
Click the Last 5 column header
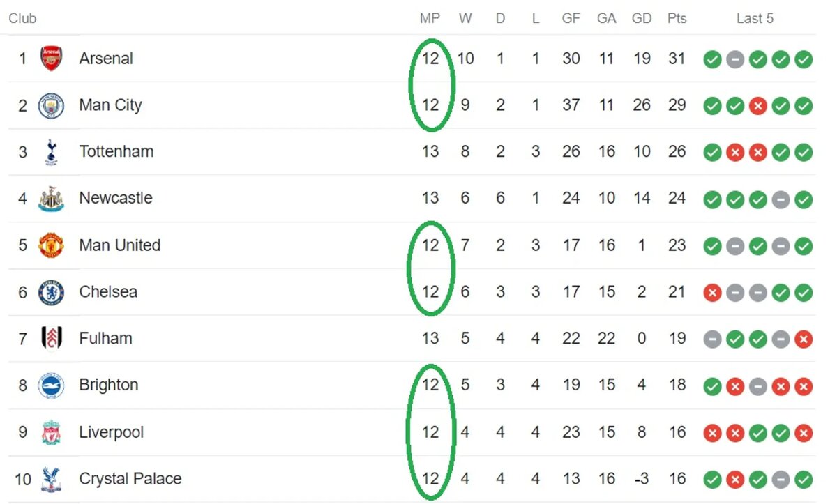(755, 18)
